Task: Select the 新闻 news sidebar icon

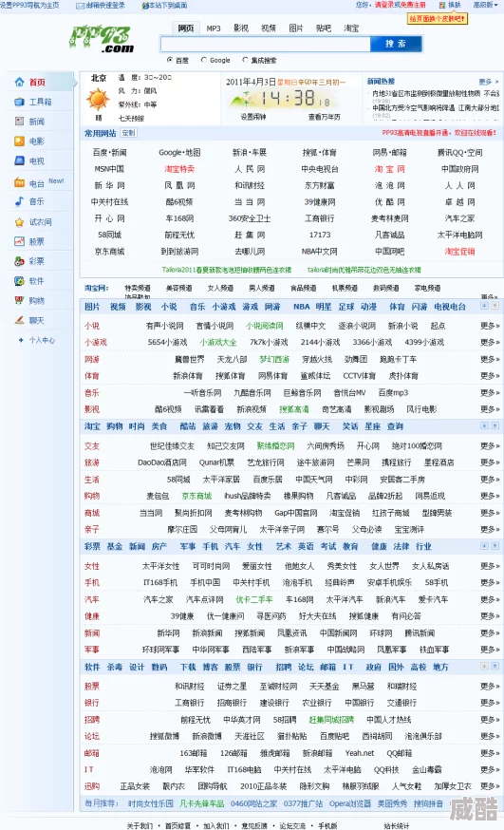Action: pos(20,122)
